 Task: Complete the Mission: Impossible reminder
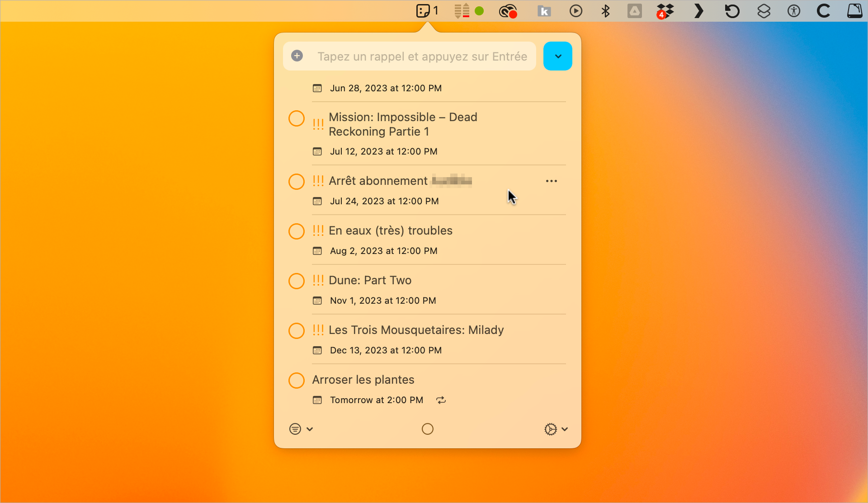pos(297,118)
